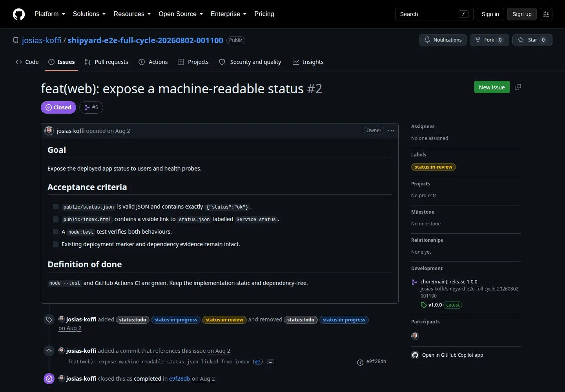Open the Pull requests tab
The width and height of the screenshot is (565, 392).
[106, 62]
